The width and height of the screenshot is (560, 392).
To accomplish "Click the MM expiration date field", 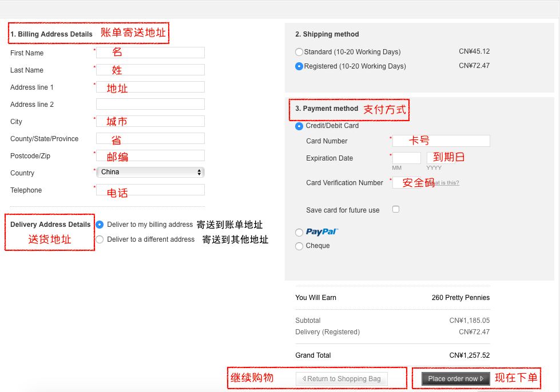I will click(406, 158).
